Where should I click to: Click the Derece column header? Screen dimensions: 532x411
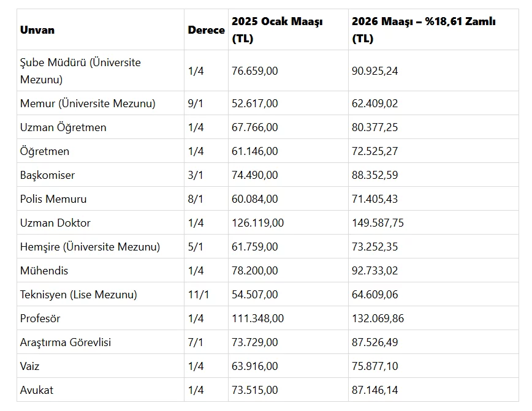tap(206, 30)
